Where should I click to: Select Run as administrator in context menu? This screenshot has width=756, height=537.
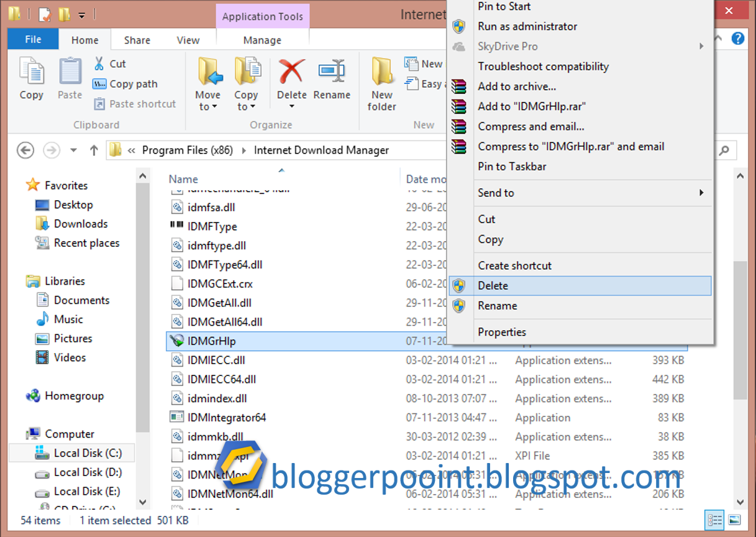click(x=580, y=27)
